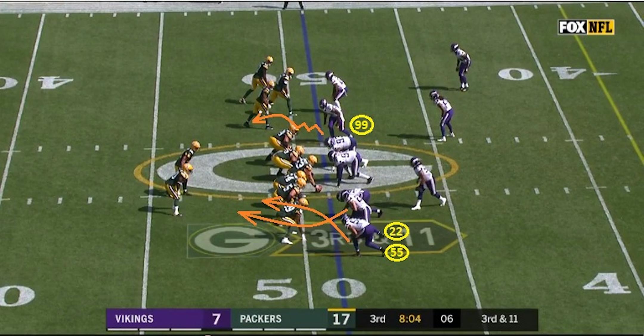Click the yellow circled 99 annotation
The height and width of the screenshot is (336, 644).
(361, 125)
